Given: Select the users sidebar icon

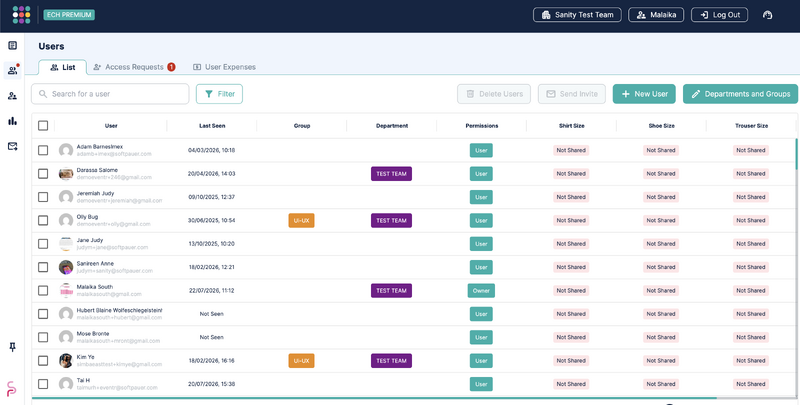Looking at the screenshot, I should [x=13, y=70].
